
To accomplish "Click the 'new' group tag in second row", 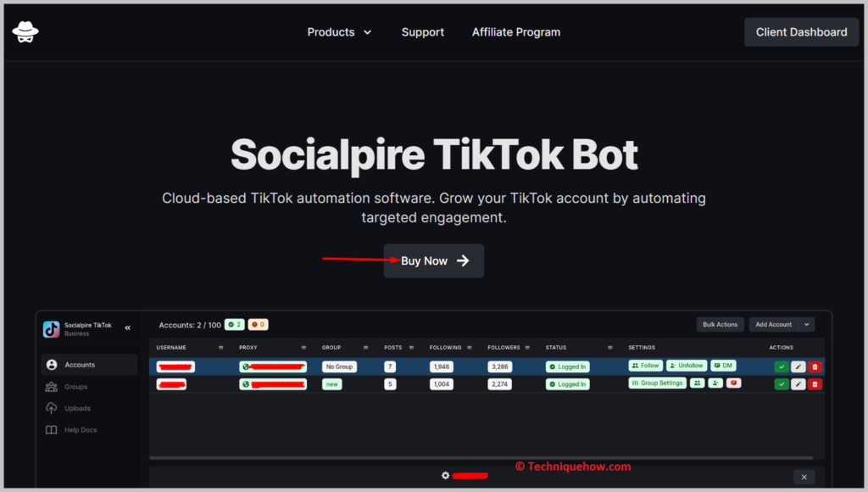I will click(332, 384).
